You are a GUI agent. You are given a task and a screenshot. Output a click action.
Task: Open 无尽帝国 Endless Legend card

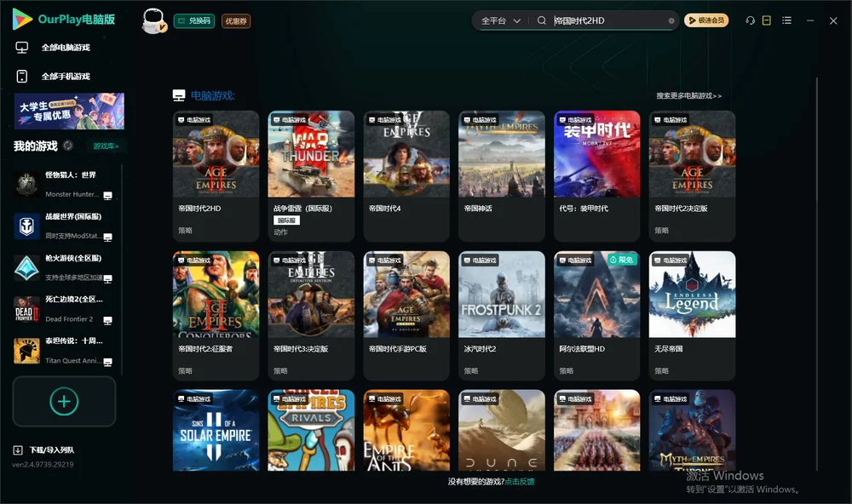[692, 316]
